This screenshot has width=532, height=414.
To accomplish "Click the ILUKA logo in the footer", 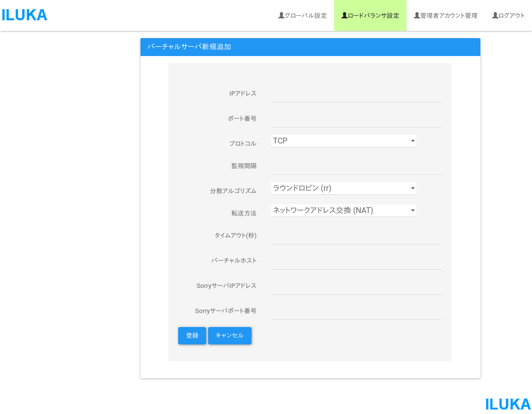I will tap(507, 404).
